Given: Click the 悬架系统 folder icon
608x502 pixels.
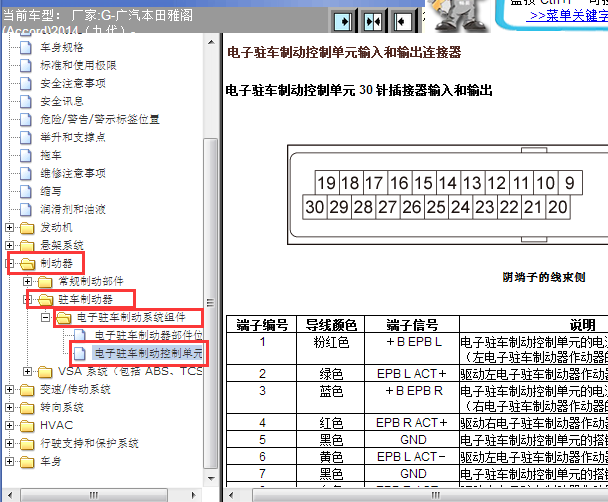Looking at the screenshot, I should (x=27, y=246).
